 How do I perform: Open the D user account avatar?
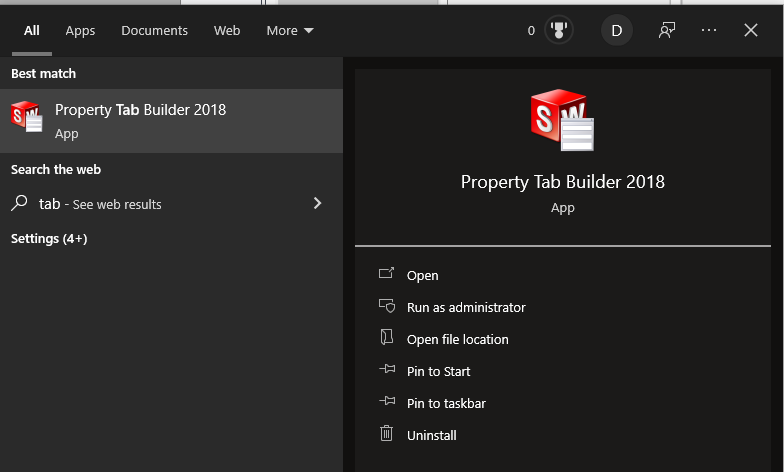click(616, 30)
